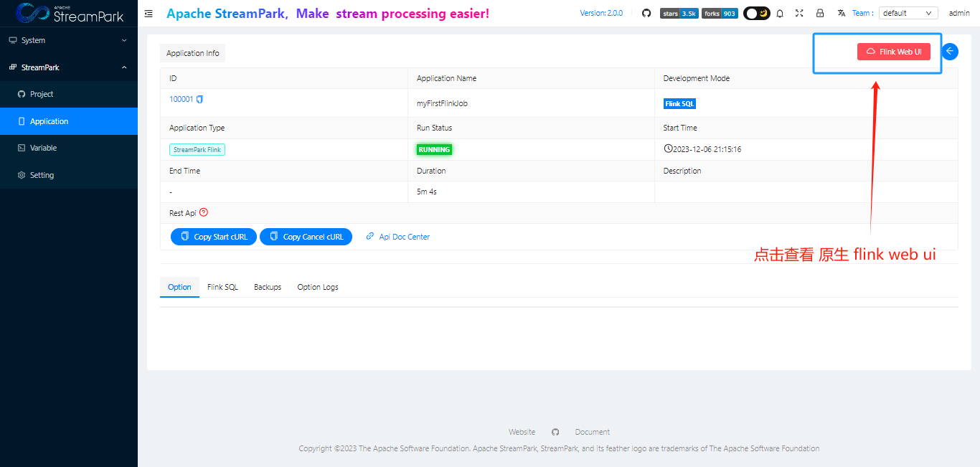
Task: Open Rest Api help via question mark icon
Action: 204,212
